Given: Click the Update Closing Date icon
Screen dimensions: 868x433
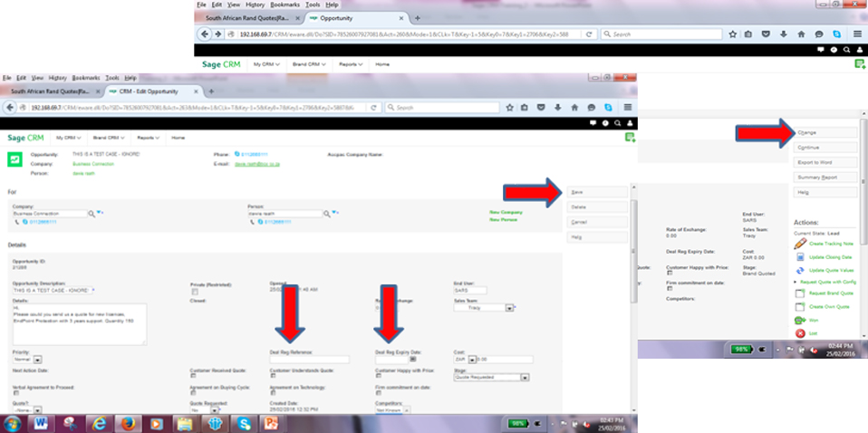Looking at the screenshot, I should click(x=800, y=257).
